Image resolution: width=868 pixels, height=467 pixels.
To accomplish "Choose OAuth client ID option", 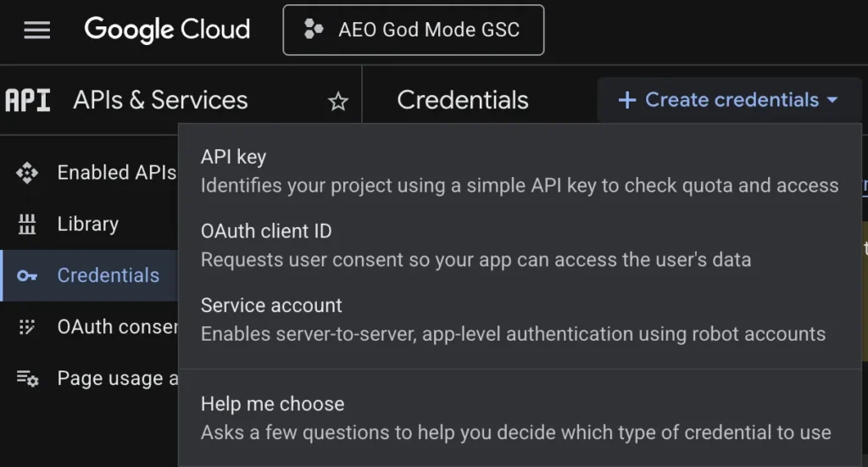I will point(266,231).
